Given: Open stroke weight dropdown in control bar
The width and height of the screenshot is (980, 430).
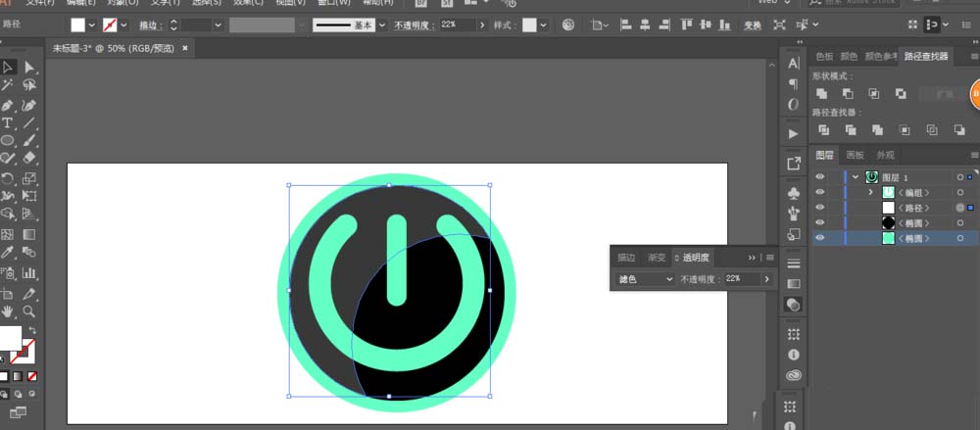Looking at the screenshot, I should (219, 25).
